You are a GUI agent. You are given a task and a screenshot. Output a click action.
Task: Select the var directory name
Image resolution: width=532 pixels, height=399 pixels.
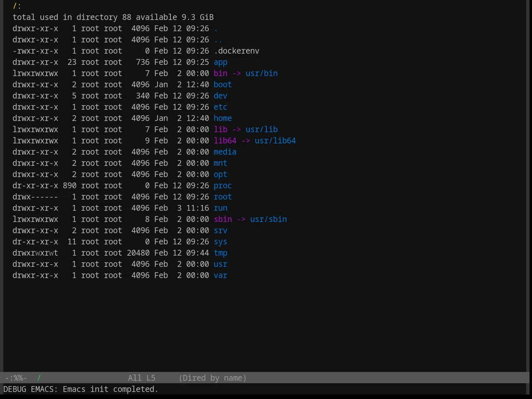click(x=220, y=276)
